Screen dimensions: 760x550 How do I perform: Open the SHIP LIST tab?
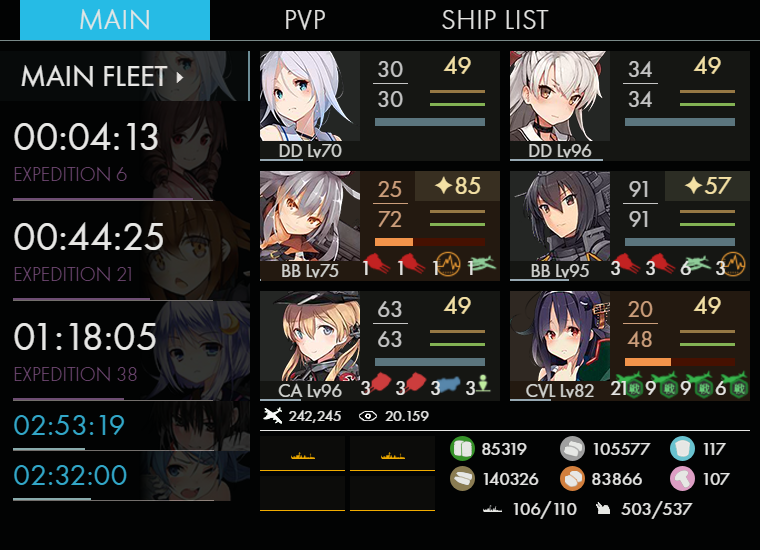point(495,20)
